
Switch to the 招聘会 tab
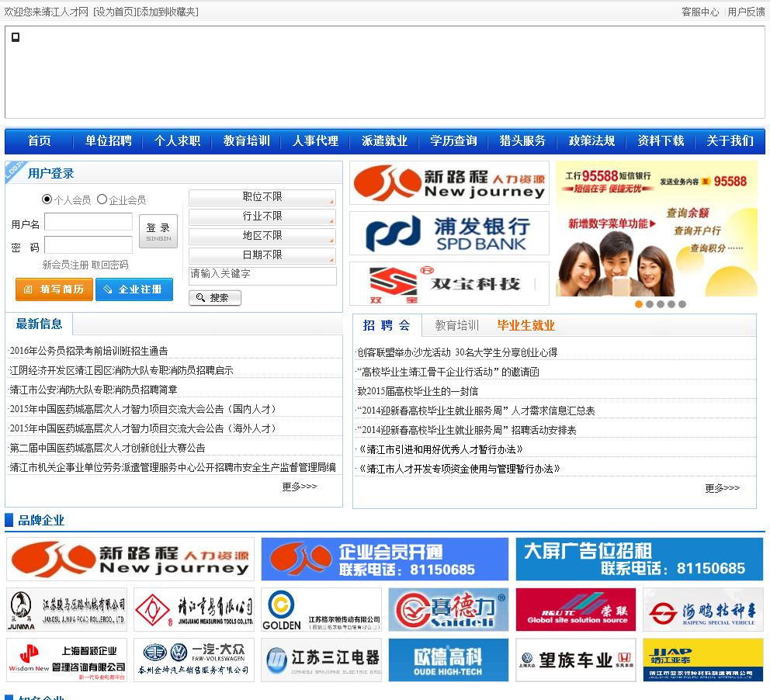387,325
